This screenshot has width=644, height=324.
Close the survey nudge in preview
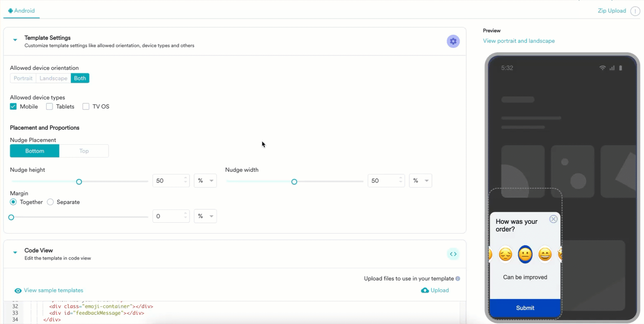pyautogui.click(x=553, y=219)
